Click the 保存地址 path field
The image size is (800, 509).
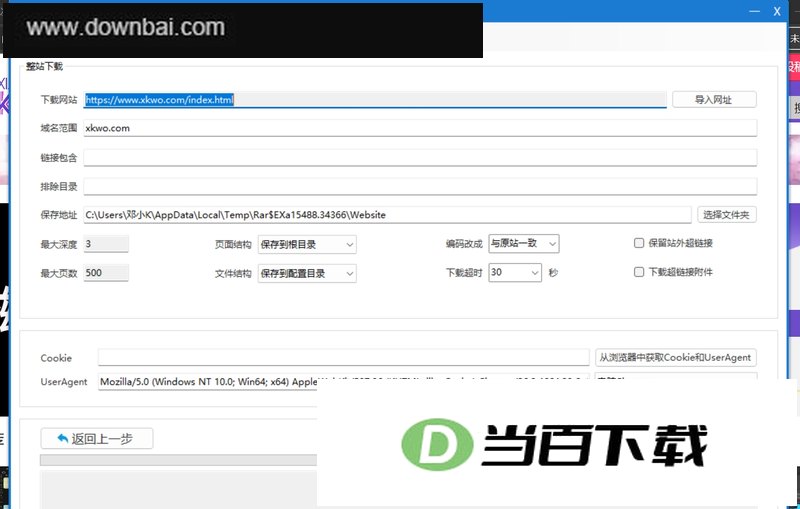[387, 215]
